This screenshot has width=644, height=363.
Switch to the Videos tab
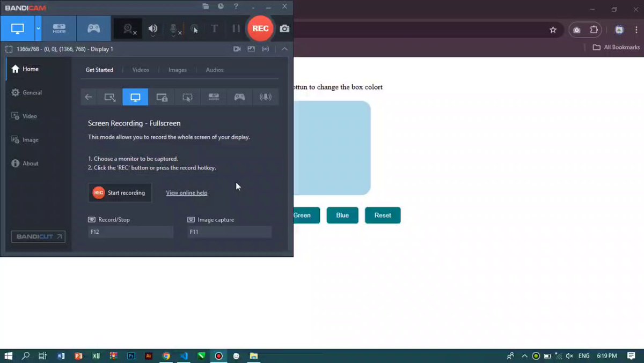pos(141,70)
